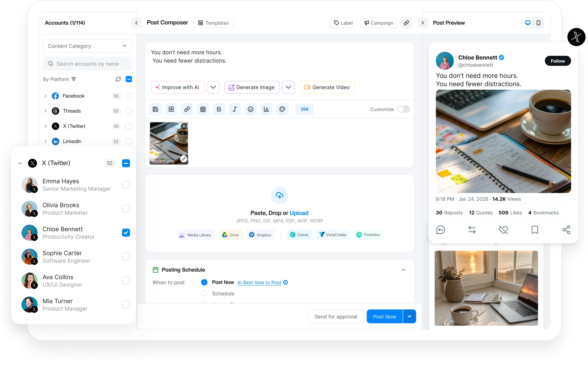The height and width of the screenshot is (366, 588).
Task: Click the X platform logo badge
Action: pyautogui.click(x=576, y=37)
